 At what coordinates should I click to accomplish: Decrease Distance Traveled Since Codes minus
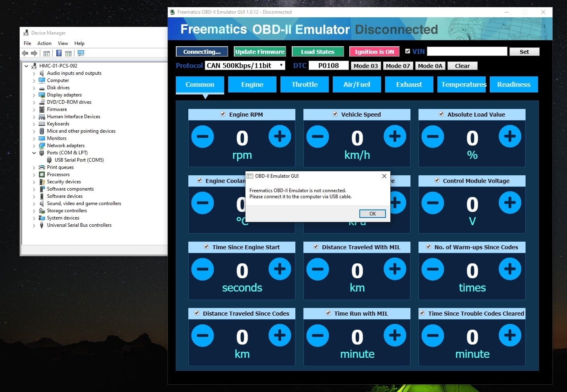pyautogui.click(x=202, y=335)
